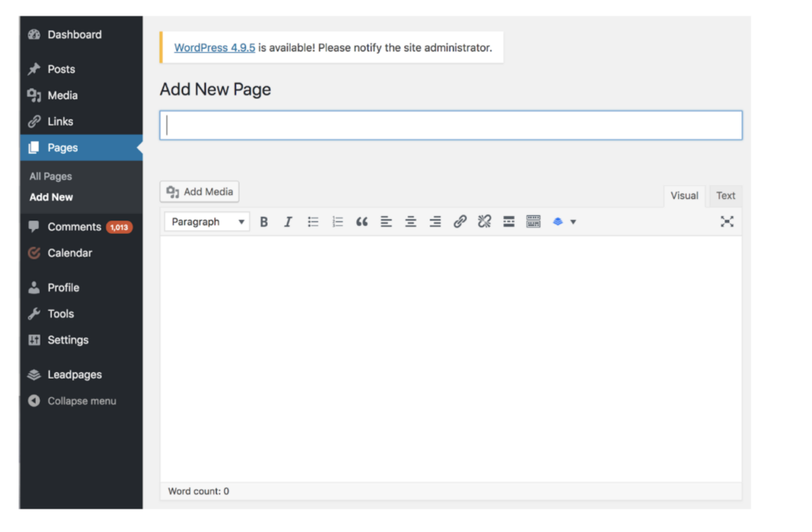Click the 1,013 comments badge
This screenshot has height=532, width=812.
click(x=119, y=227)
